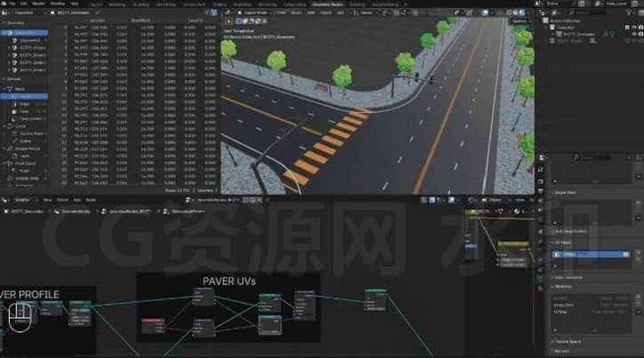Open the Object Mode dropdown in viewport
The image size is (644, 358).
click(x=254, y=12)
